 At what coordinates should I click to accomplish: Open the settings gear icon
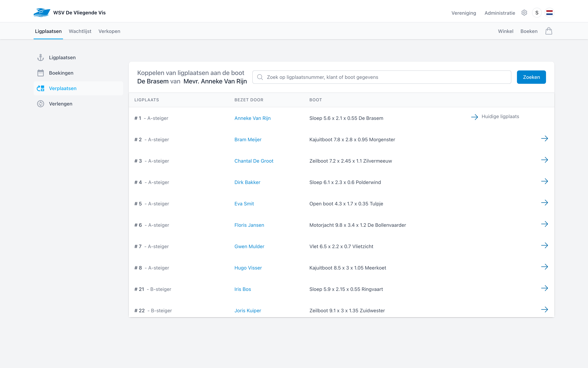coord(524,13)
